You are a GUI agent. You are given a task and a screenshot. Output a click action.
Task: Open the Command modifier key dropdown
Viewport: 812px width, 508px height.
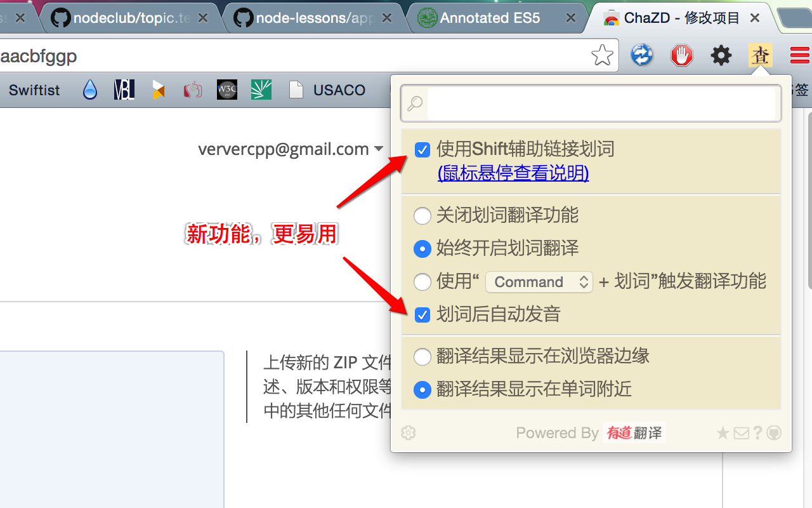[x=539, y=282]
